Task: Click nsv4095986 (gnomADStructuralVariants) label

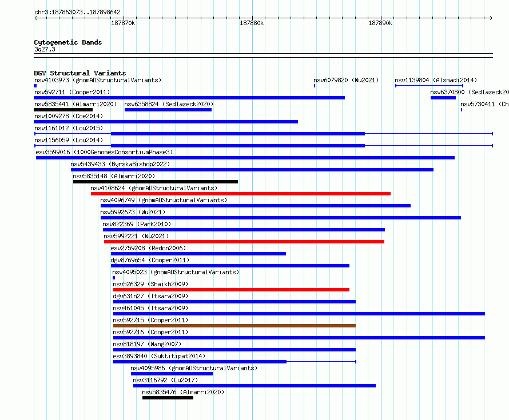Action: click(x=194, y=368)
